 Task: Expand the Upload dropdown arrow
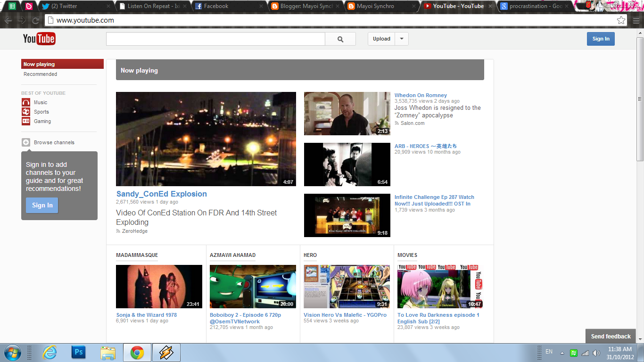click(x=402, y=39)
